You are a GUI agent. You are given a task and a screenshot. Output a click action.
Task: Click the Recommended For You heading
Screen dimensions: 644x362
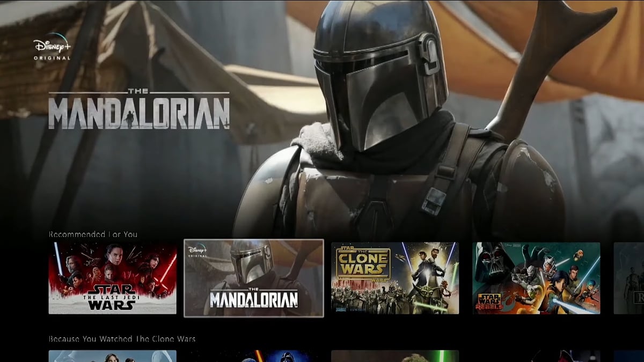click(93, 234)
